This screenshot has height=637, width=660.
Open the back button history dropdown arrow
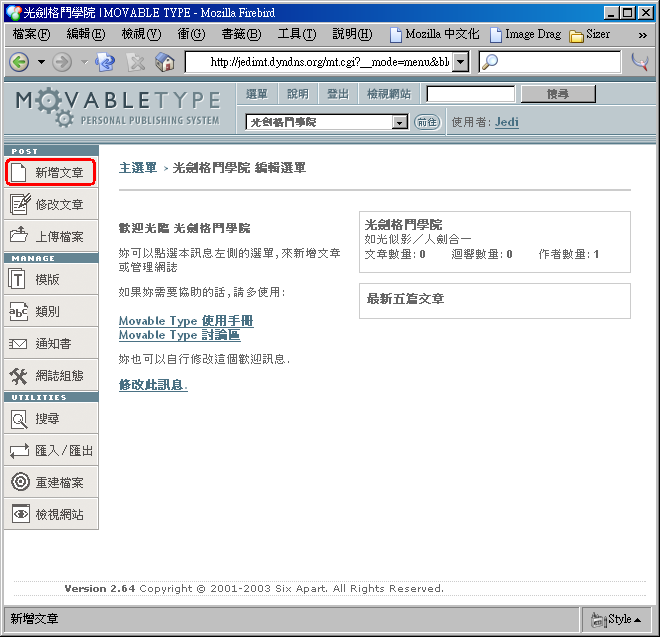pos(41,62)
